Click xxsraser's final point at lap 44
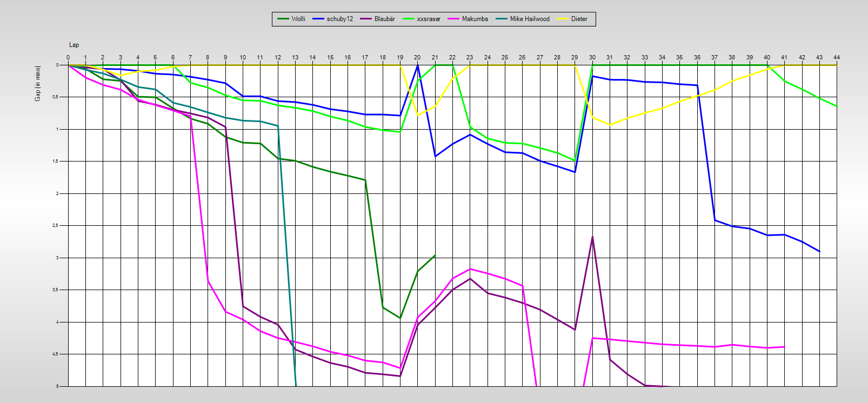Image resolution: width=868 pixels, height=403 pixels. click(x=837, y=106)
